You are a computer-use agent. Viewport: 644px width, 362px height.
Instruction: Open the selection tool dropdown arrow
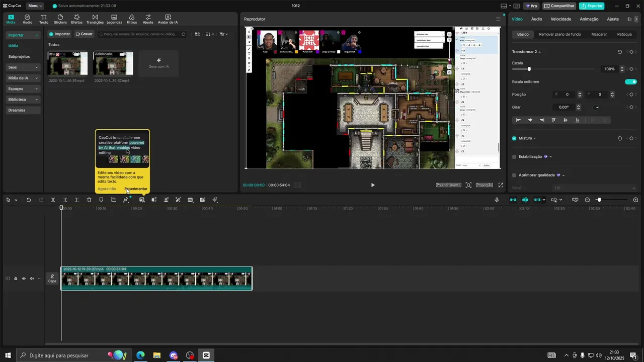(16, 200)
